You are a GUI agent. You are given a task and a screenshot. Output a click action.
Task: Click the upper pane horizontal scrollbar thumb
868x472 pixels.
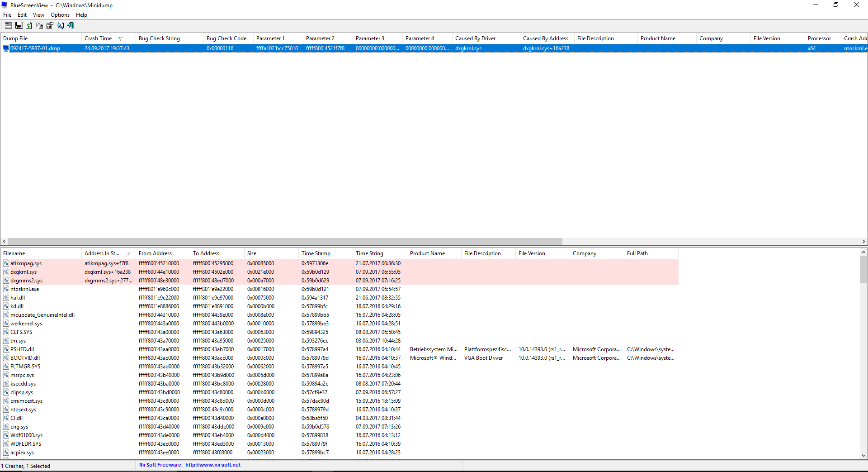pyautogui.click(x=285, y=242)
